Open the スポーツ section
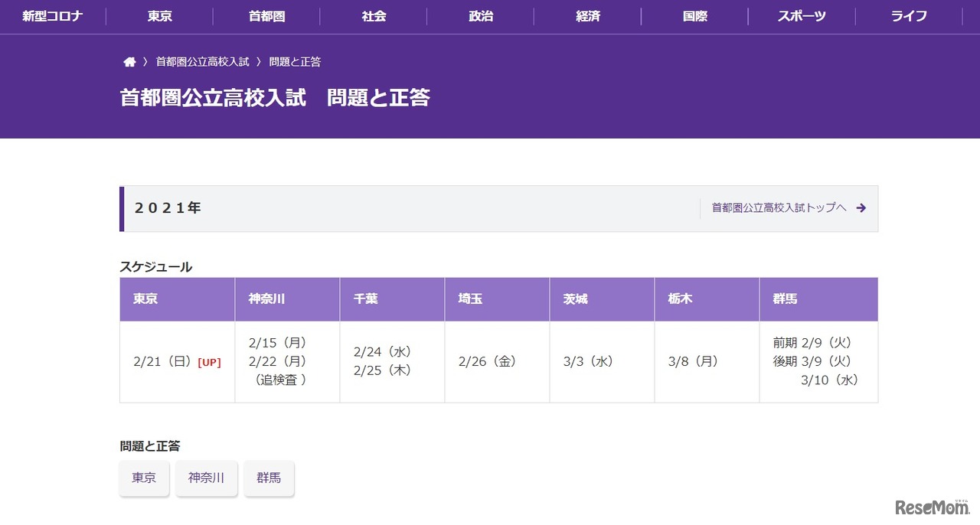The width and height of the screenshot is (980, 525). tap(801, 16)
